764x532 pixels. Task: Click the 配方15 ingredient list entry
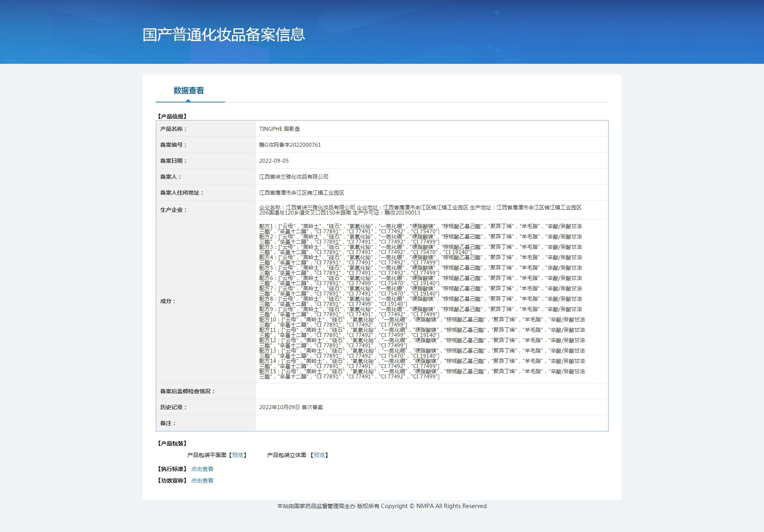point(422,374)
